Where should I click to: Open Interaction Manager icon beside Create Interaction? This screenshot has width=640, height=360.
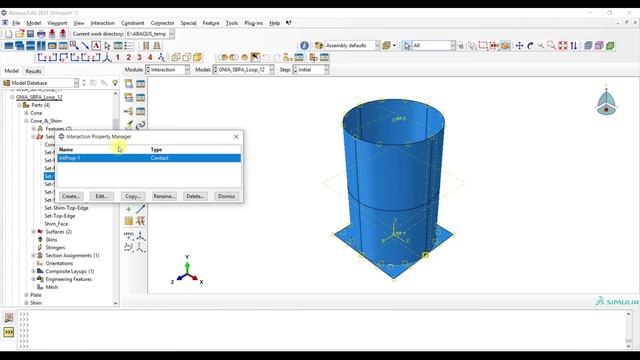140,84
